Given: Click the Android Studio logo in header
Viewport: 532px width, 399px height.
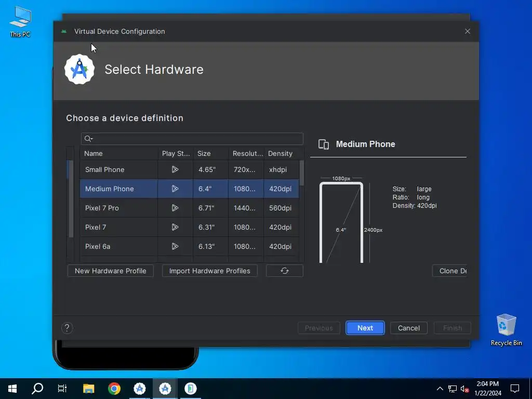Looking at the screenshot, I should (x=79, y=70).
